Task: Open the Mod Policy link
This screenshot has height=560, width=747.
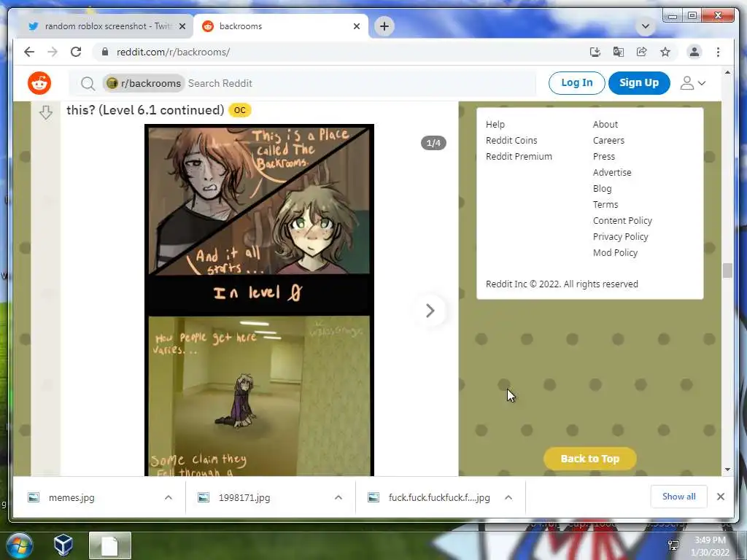Action: pos(615,253)
